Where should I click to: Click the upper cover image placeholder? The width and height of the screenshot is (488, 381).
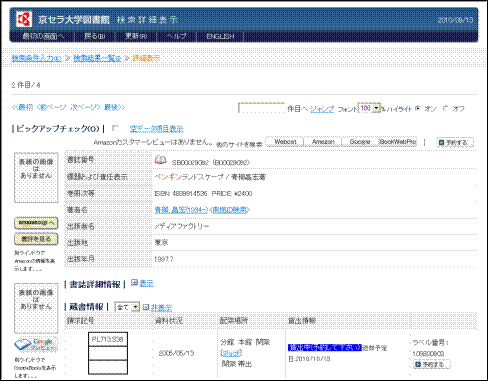36,178
